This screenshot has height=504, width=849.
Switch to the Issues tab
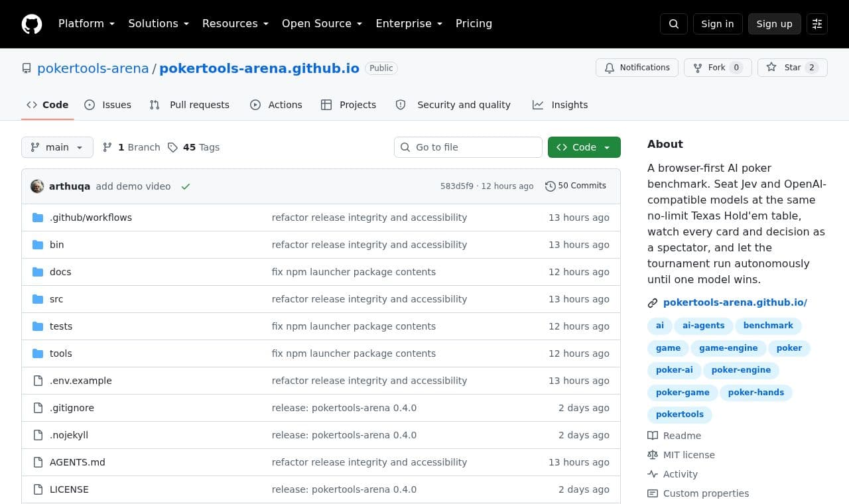[108, 105]
